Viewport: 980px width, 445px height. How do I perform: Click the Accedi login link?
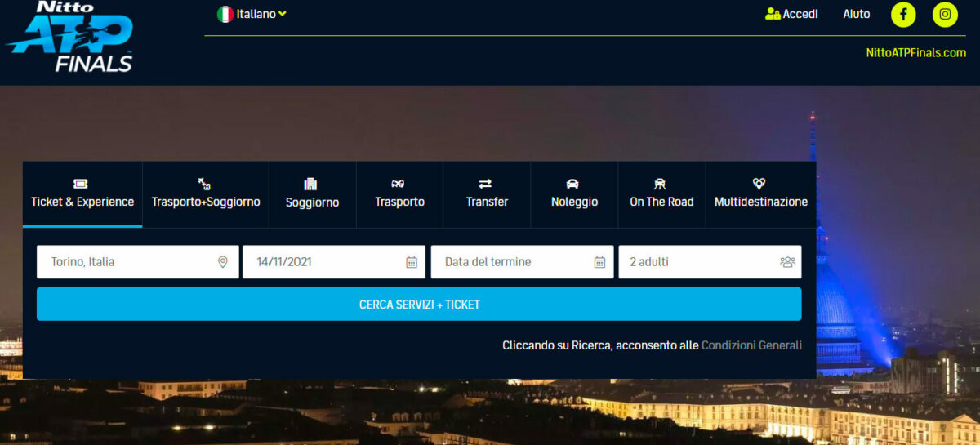791,14
